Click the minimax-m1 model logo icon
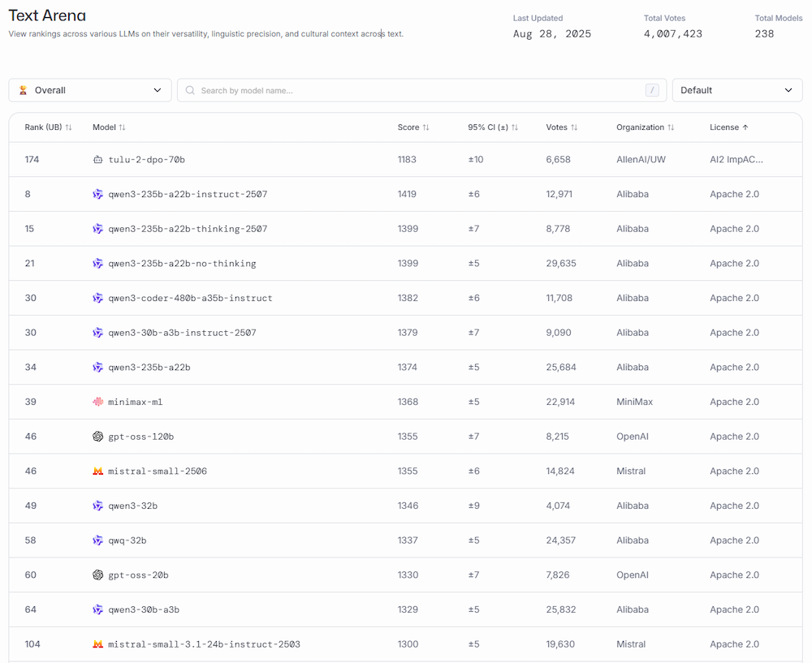This screenshot has width=812, height=663. point(98,402)
